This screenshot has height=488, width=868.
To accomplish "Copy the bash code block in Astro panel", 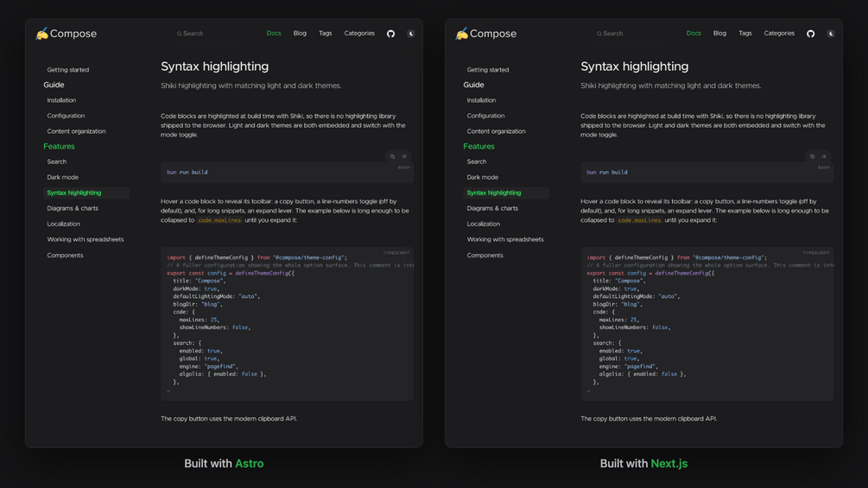I will [x=392, y=156].
